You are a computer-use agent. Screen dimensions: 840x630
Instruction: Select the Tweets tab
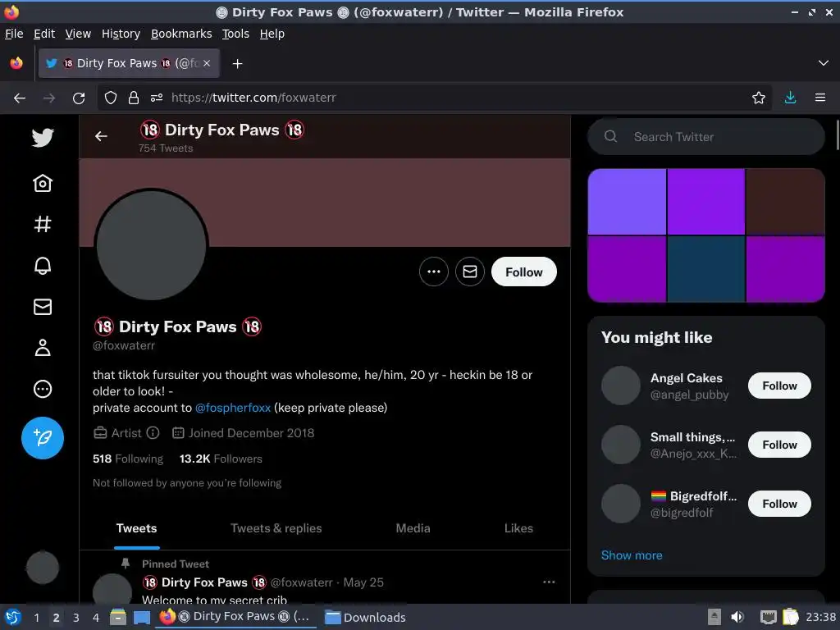tap(137, 528)
